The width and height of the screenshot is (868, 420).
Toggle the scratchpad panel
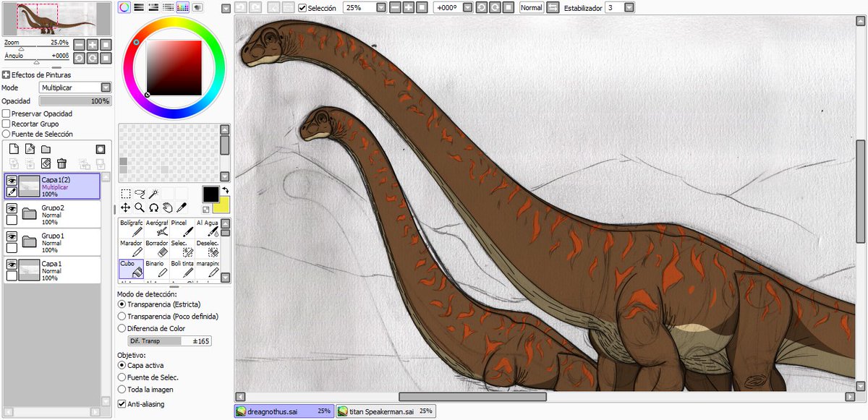point(197,7)
